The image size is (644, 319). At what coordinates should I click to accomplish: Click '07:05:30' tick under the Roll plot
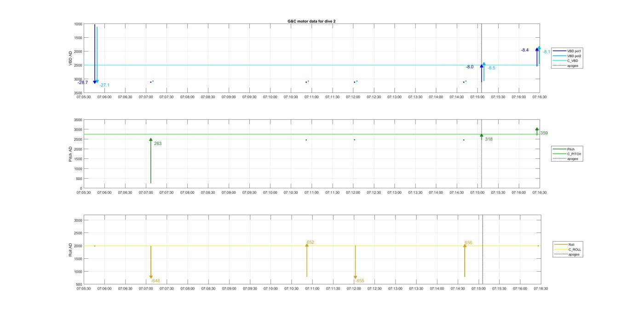(x=84, y=289)
